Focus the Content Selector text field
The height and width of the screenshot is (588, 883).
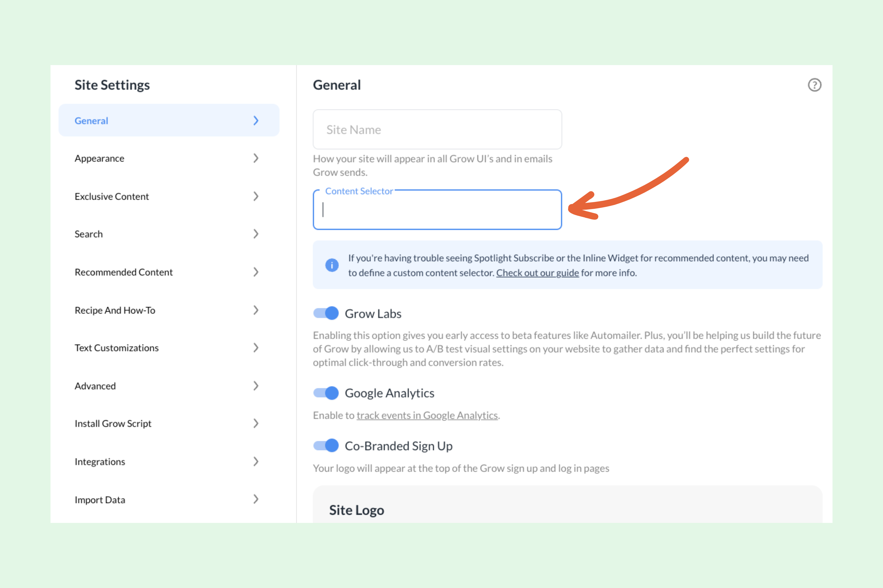click(x=437, y=210)
